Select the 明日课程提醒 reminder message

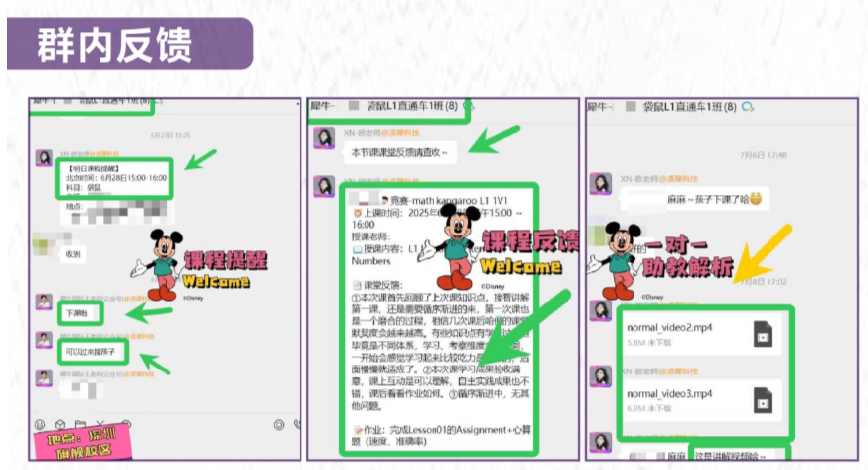coord(114,178)
